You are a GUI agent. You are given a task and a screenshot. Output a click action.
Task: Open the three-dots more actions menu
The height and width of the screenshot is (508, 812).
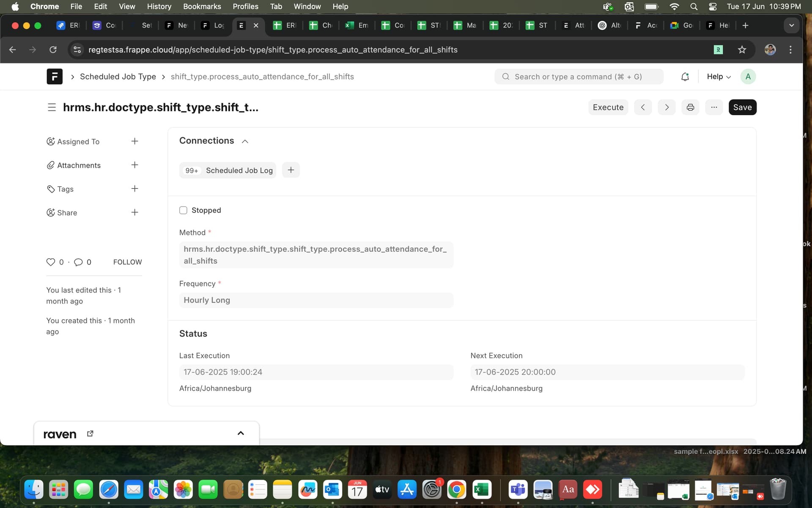tap(714, 108)
